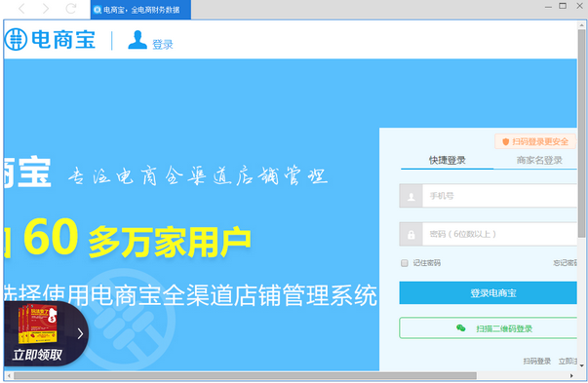Click the horizontal scrollbar thumb

[246, 375]
